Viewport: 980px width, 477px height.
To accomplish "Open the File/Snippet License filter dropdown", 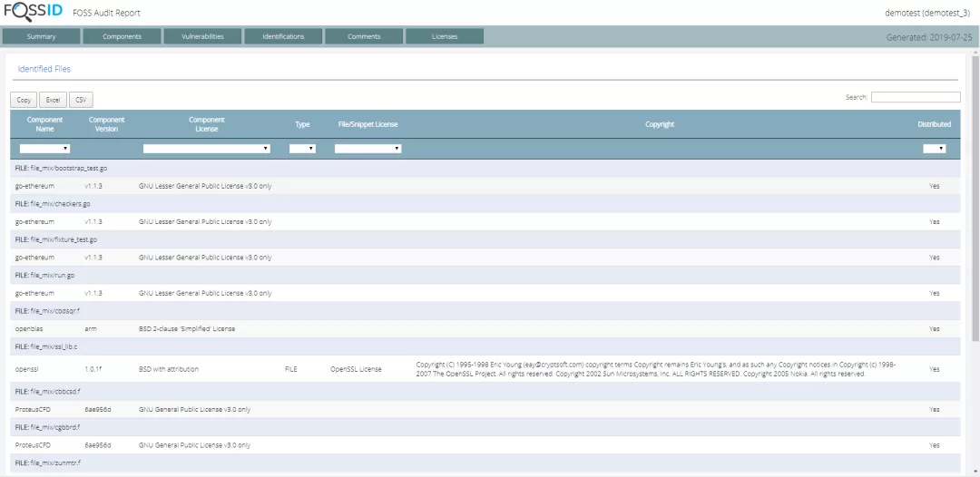I will coord(367,149).
